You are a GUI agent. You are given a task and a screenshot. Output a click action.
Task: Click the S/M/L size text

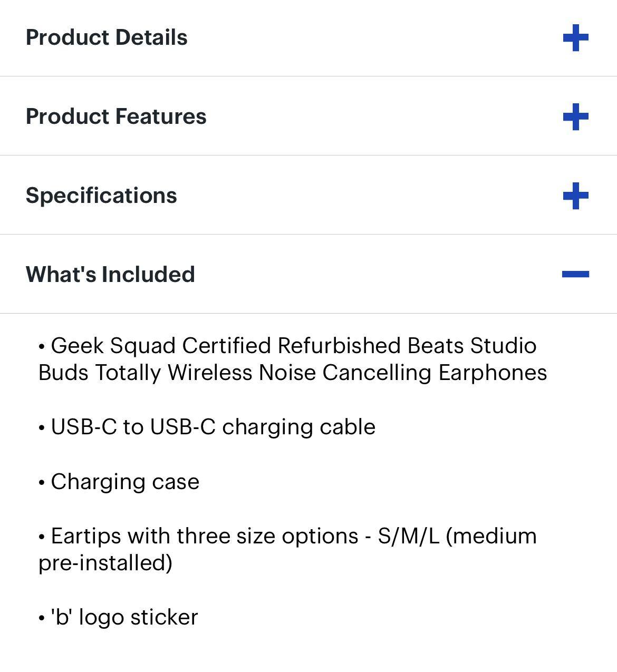click(x=408, y=536)
